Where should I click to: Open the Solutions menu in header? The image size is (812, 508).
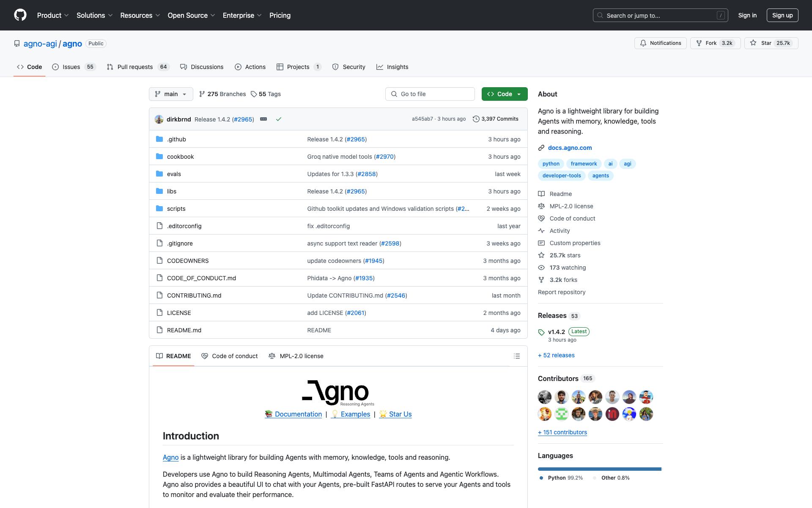[x=94, y=15]
